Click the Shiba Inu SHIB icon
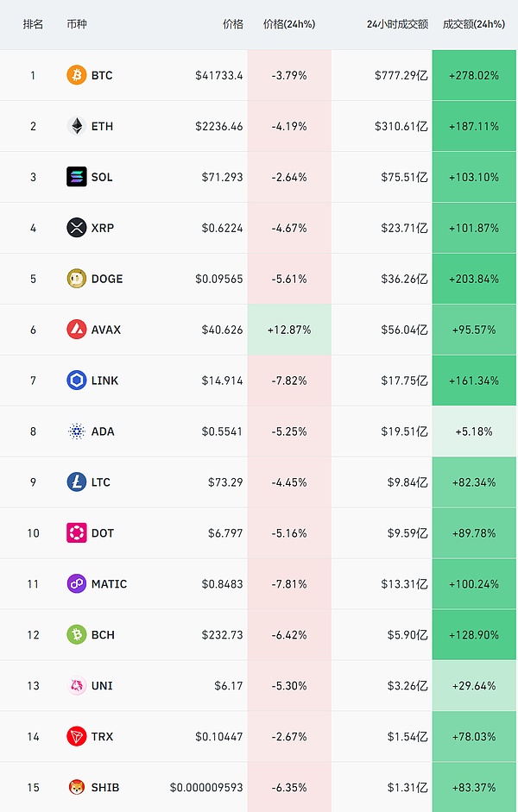 77,787
